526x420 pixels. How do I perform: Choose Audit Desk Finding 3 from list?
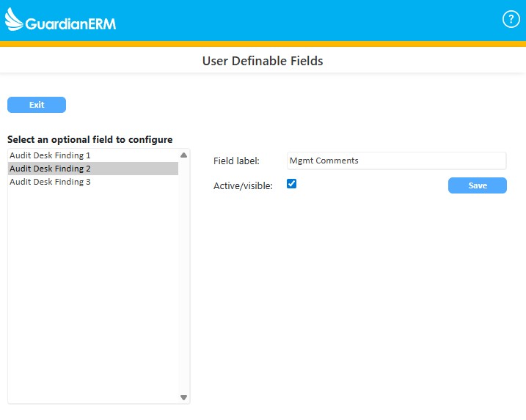[x=50, y=182]
